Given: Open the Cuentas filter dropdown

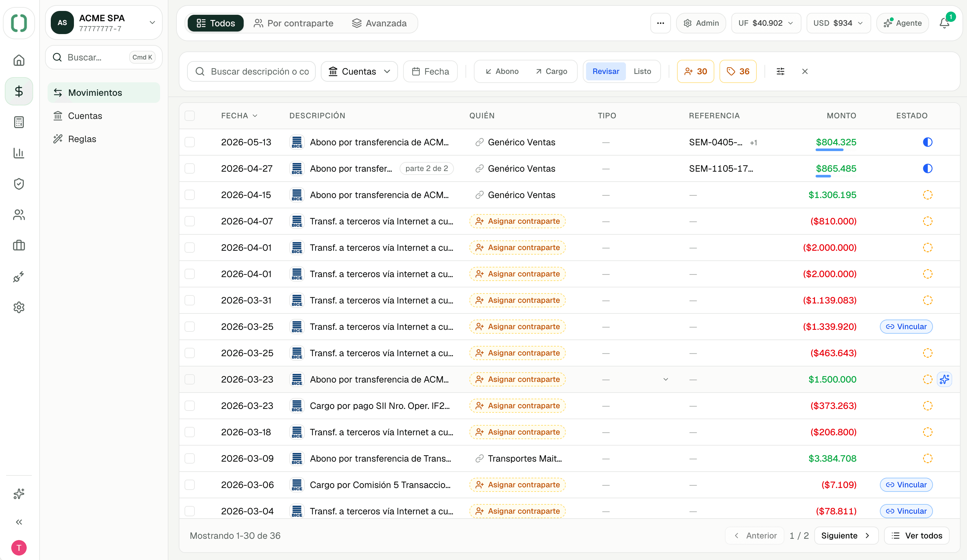Looking at the screenshot, I should (359, 71).
